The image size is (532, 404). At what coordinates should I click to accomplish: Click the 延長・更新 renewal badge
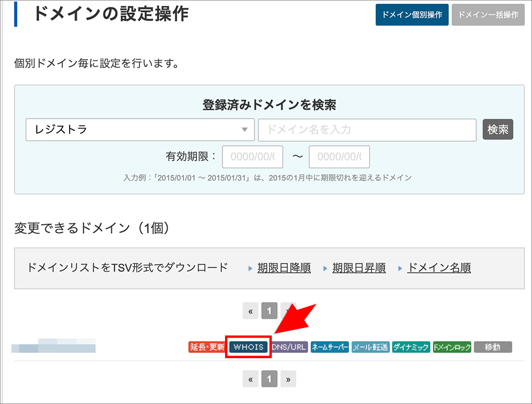pos(207,347)
